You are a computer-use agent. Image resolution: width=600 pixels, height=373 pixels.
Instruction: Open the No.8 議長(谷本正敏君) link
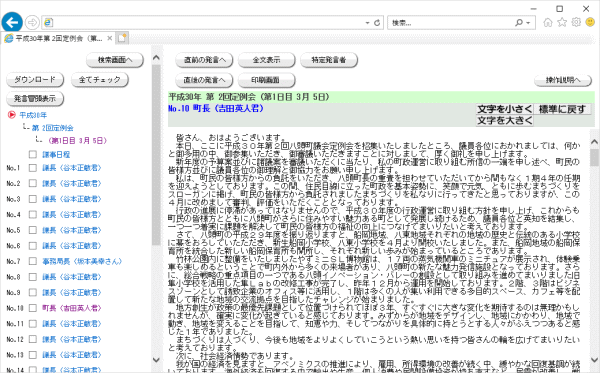[x=72, y=277]
